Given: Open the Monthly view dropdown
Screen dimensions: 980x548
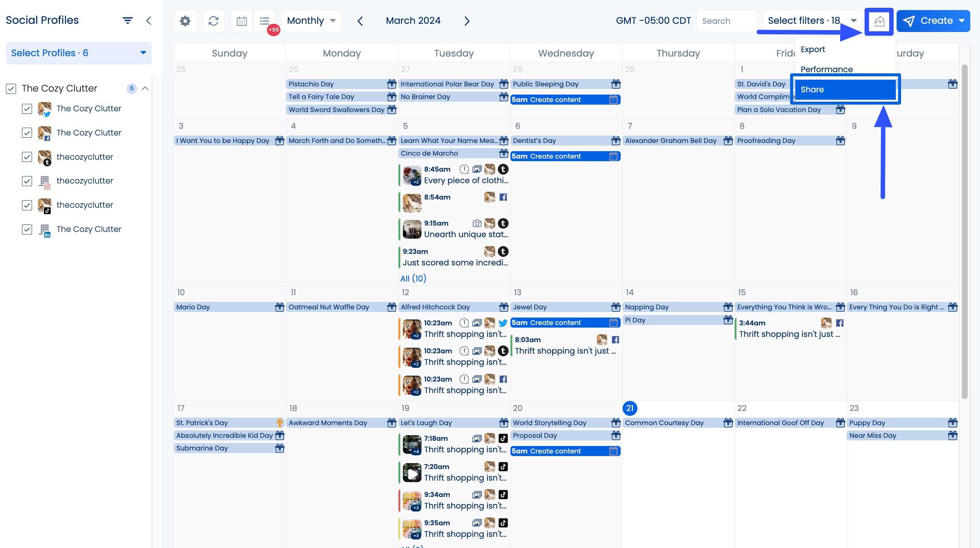Looking at the screenshot, I should [x=311, y=20].
